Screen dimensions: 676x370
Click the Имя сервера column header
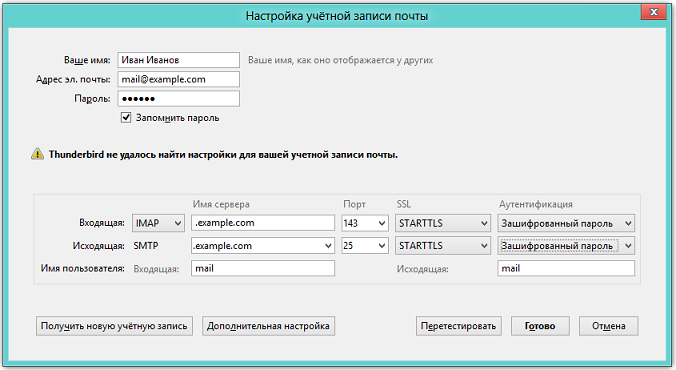[221, 204]
